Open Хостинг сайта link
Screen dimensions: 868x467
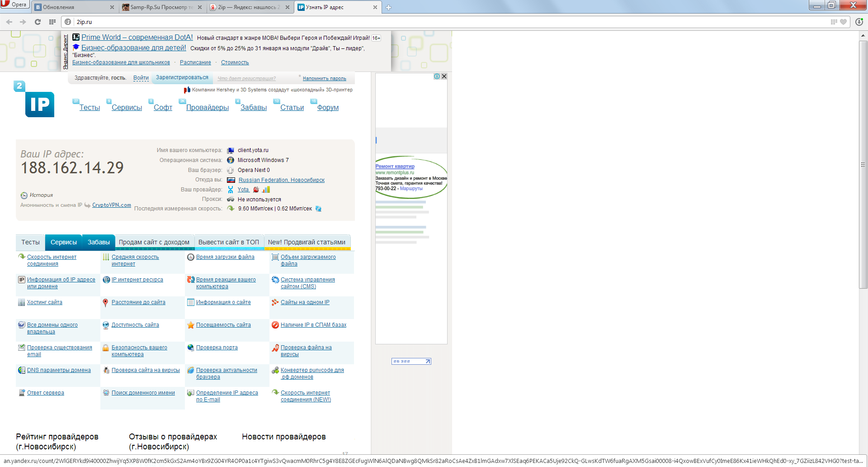click(45, 302)
